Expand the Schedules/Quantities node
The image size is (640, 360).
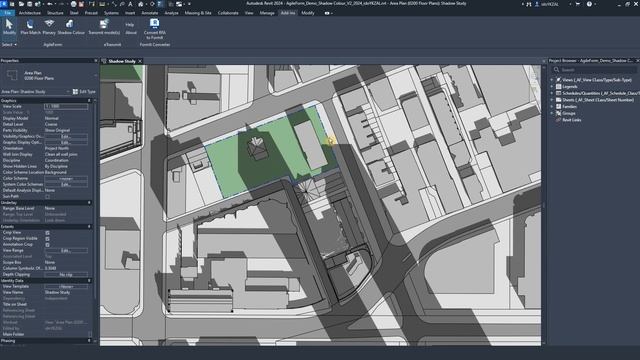tap(551, 93)
